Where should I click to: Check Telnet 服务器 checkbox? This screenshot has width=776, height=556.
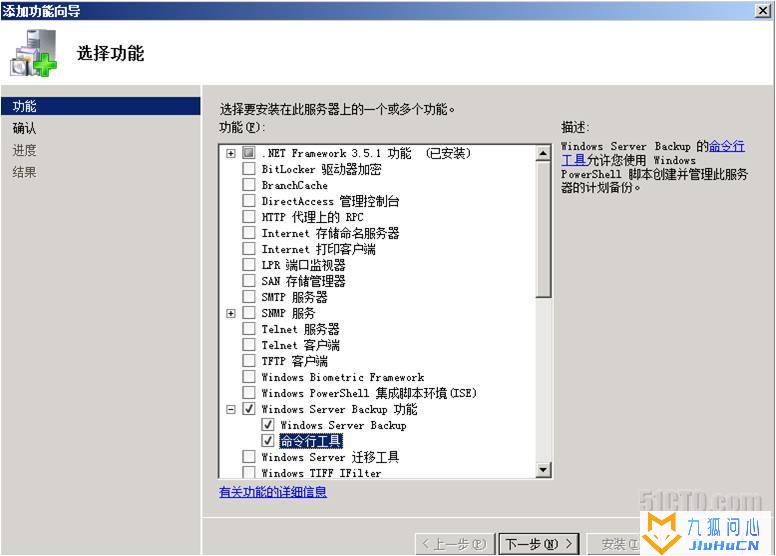click(249, 329)
